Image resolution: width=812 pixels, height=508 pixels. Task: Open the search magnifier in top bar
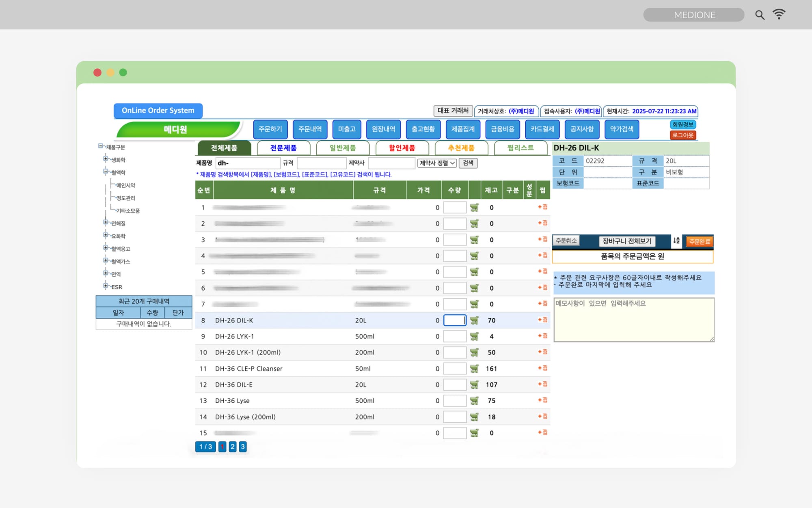pyautogui.click(x=760, y=15)
